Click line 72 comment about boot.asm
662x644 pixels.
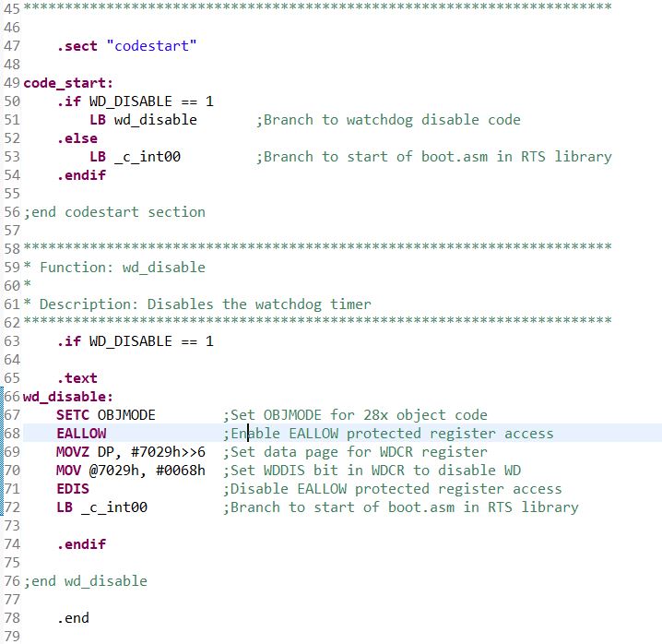click(x=401, y=507)
